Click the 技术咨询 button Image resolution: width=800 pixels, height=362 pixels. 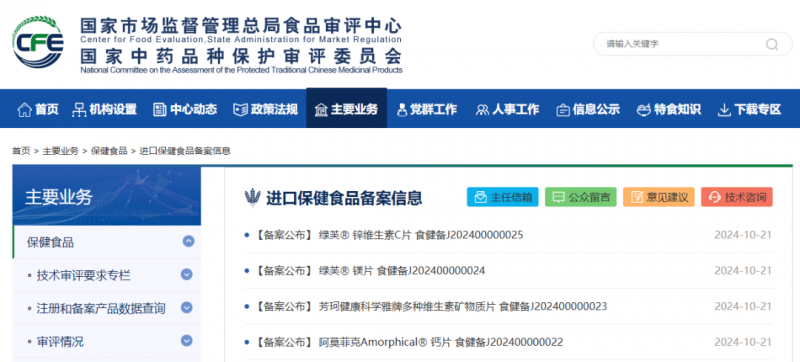click(x=737, y=197)
